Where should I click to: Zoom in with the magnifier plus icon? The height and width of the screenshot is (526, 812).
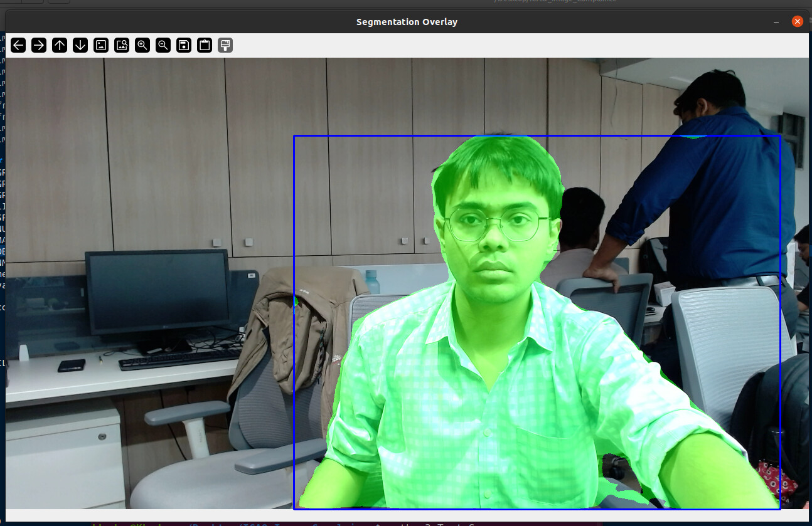[x=142, y=45]
